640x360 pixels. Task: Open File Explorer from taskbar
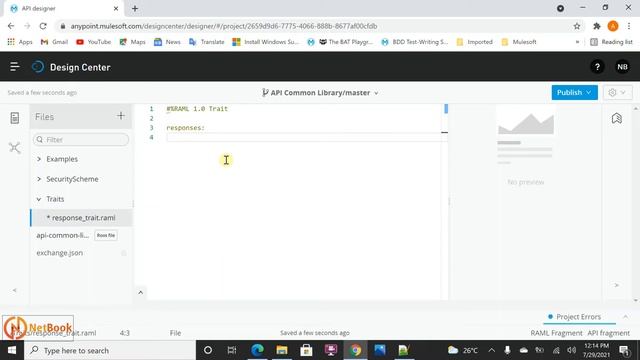tap(282, 350)
